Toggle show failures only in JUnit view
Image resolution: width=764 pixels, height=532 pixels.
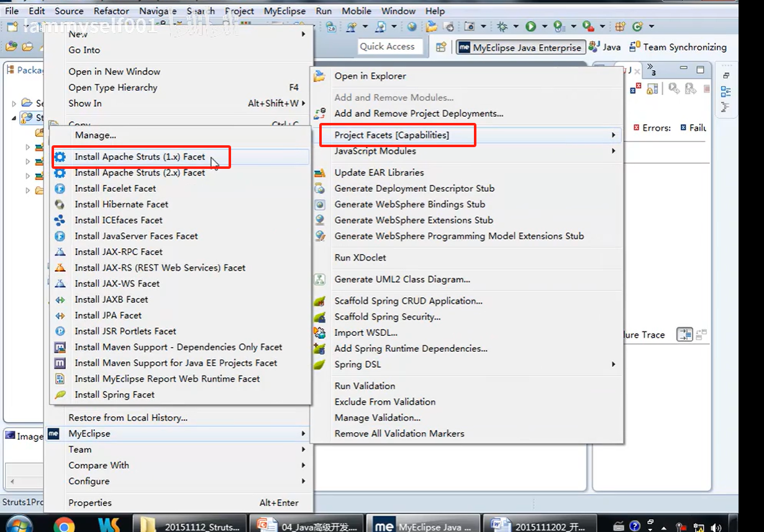tap(635, 89)
